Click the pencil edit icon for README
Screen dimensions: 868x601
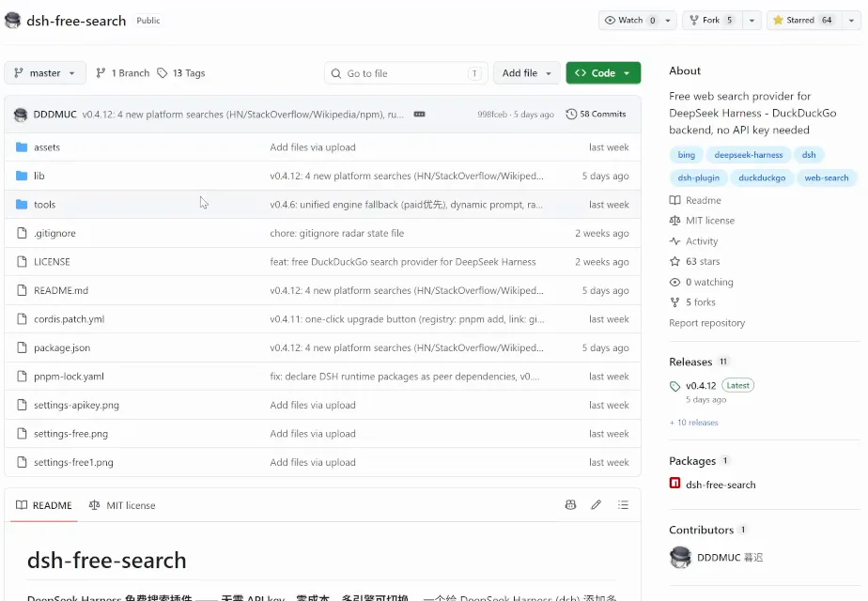click(597, 504)
